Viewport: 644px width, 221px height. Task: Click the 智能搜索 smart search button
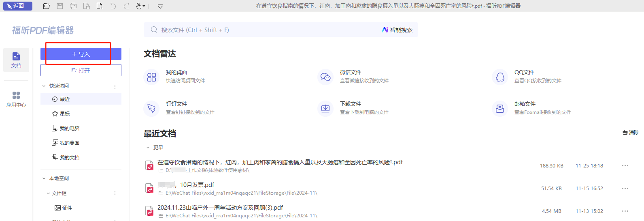click(397, 30)
